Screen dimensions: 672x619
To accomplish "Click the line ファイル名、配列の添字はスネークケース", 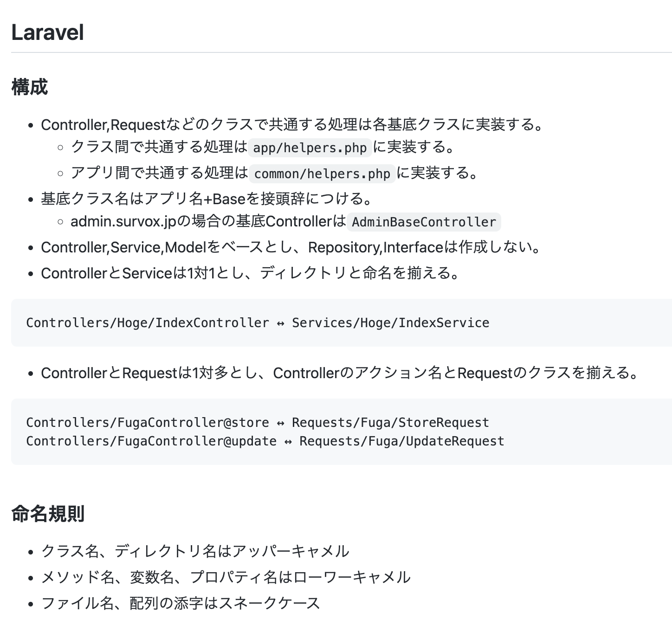I will pos(181,603).
